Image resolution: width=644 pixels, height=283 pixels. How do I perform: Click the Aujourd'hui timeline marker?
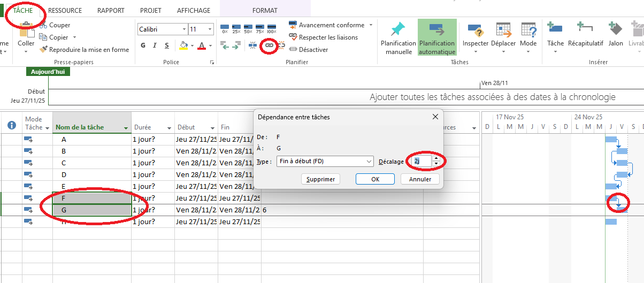click(48, 72)
